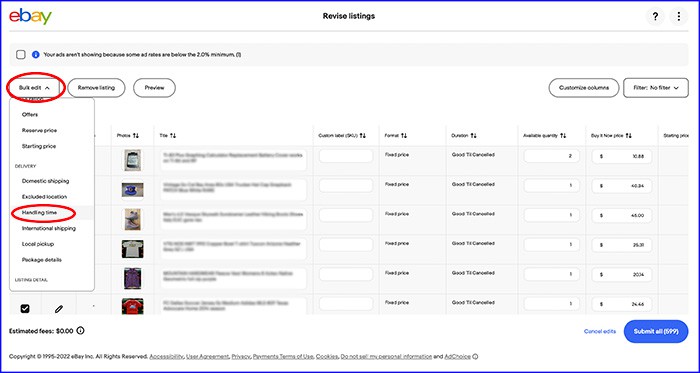Click the white T-shirt thumbnail
The height and width of the screenshot is (373, 700).
coord(132,249)
